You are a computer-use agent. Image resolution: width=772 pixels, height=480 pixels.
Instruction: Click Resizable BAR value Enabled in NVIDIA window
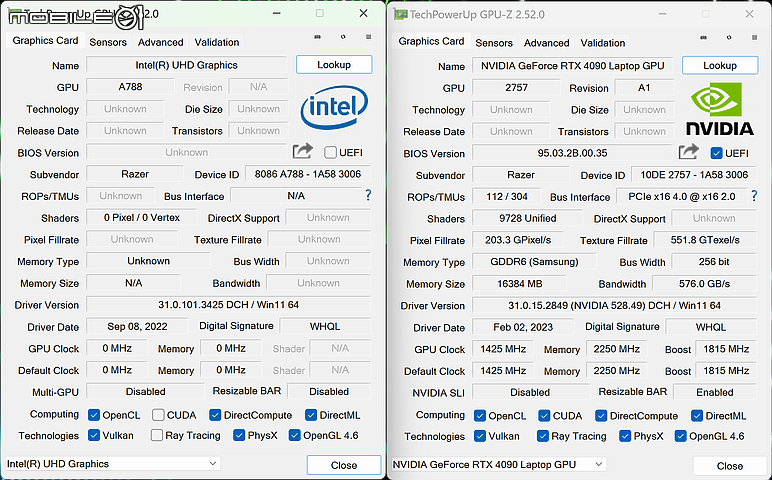coord(715,392)
